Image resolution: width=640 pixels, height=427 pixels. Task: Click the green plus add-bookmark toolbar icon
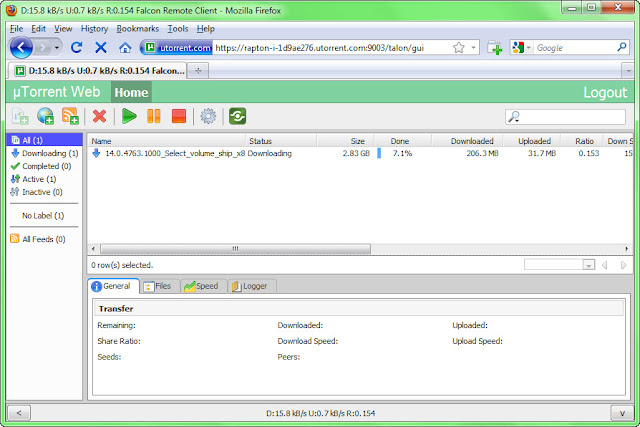coord(494,48)
